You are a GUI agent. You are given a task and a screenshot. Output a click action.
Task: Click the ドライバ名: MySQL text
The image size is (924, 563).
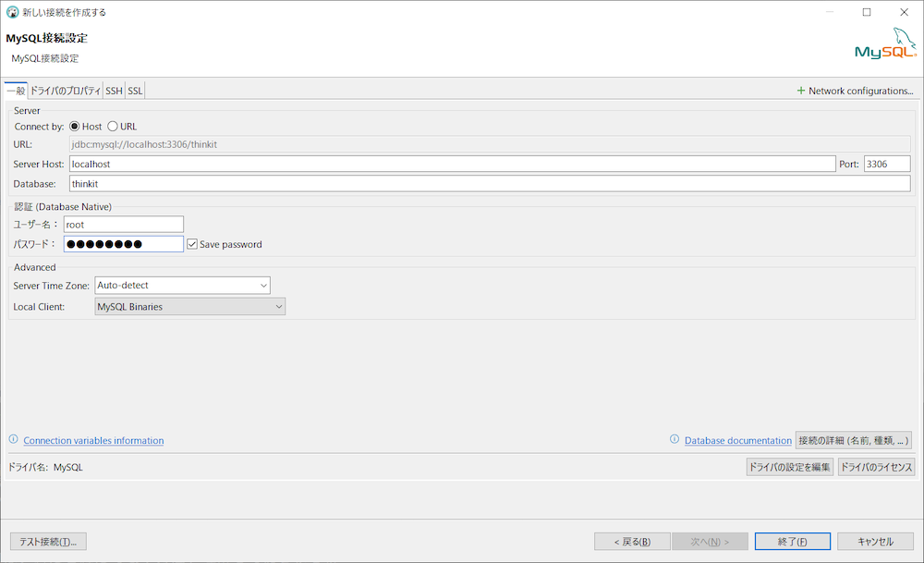45,467
